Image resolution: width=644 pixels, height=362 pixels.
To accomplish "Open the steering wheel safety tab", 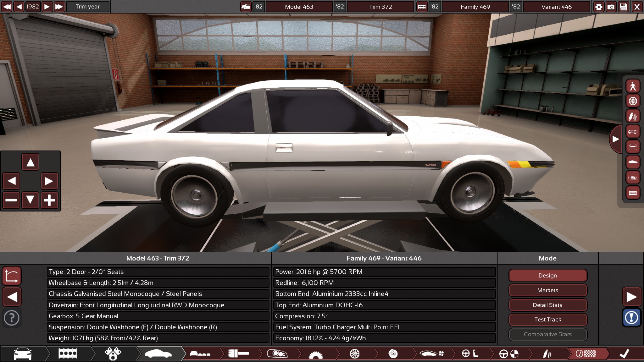I will pos(508,354).
